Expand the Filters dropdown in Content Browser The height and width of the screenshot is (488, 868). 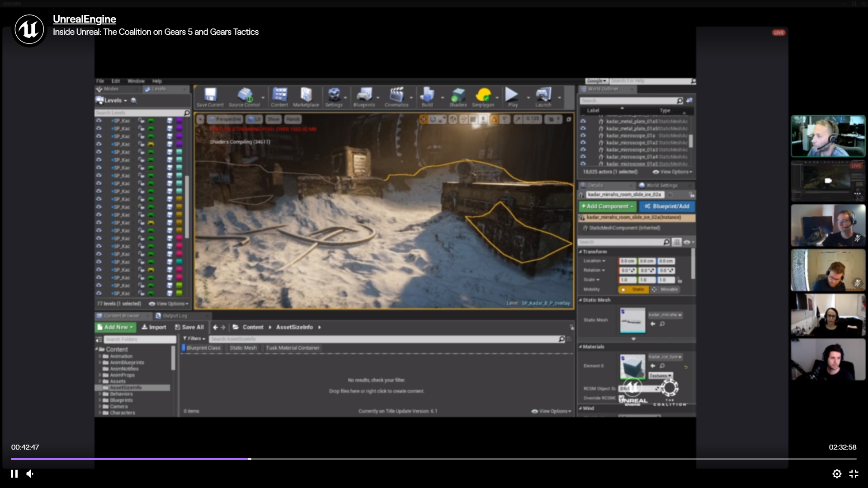tap(194, 338)
